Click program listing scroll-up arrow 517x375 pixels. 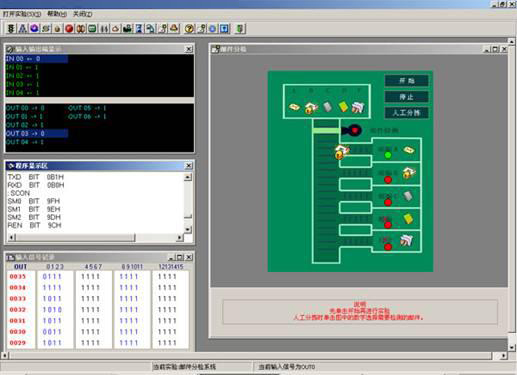[x=188, y=177]
